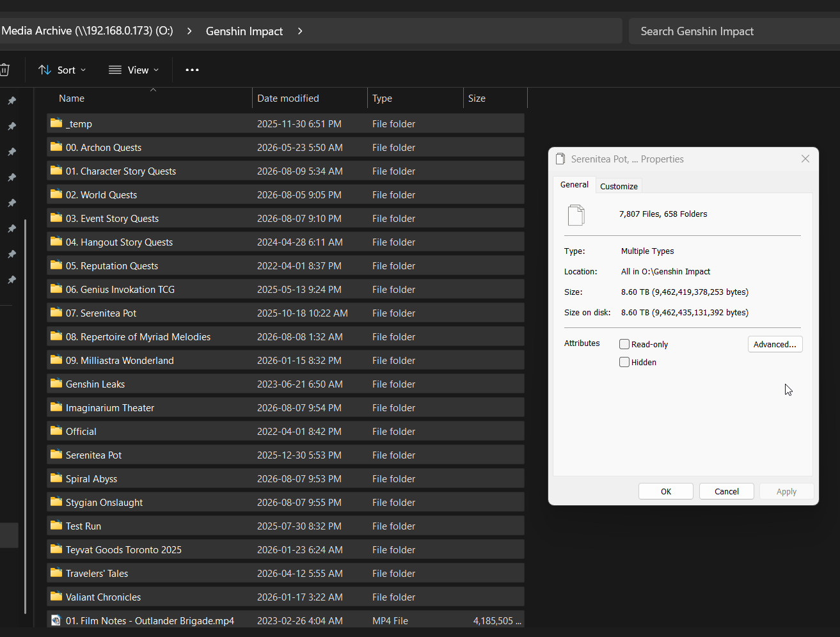The height and width of the screenshot is (637, 840).
Task: Close the Properties dialog window
Action: click(x=805, y=159)
